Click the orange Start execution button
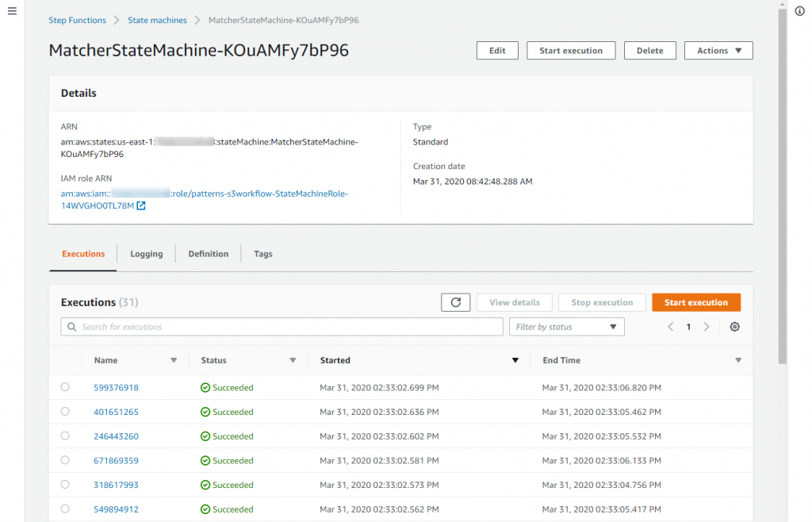The width and height of the screenshot is (812, 522). (695, 301)
